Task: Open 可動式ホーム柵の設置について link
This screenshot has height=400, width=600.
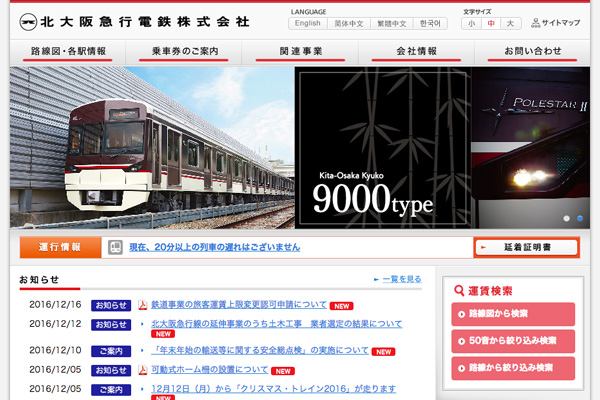Action: (210, 369)
